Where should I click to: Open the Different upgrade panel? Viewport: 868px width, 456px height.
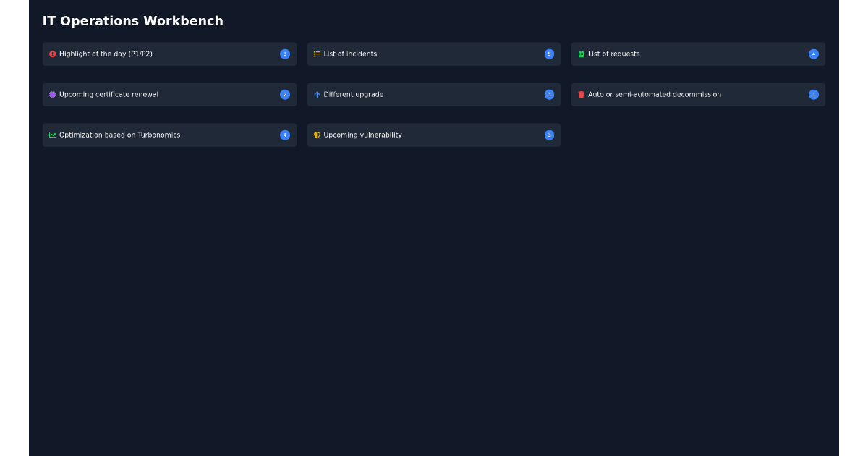(434, 94)
